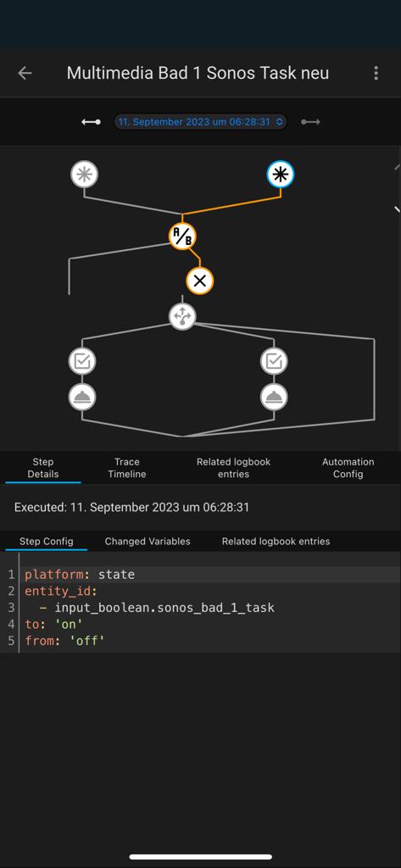The image size is (401, 868).
Task: Select the choose branching arrows node
Action: [182, 316]
